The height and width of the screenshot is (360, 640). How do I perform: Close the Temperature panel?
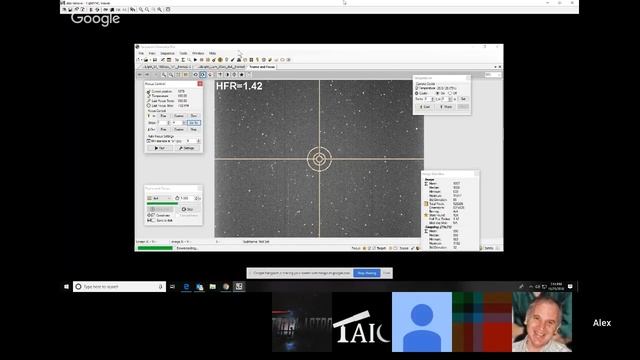[468, 78]
